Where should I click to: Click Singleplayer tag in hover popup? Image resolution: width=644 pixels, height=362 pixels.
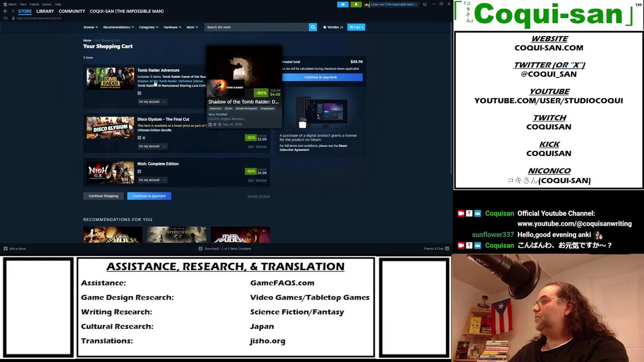267,109
